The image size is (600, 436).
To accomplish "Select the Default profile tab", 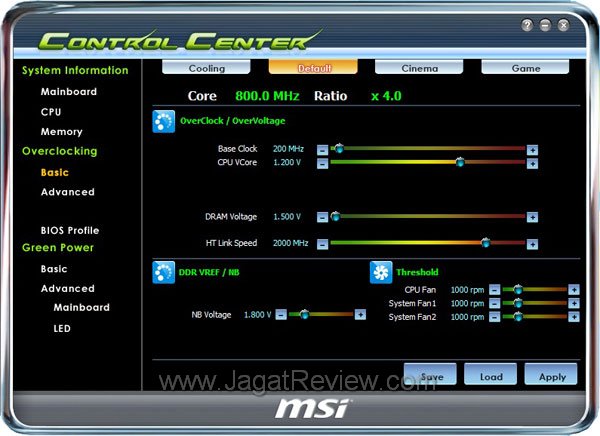I will click(x=313, y=67).
